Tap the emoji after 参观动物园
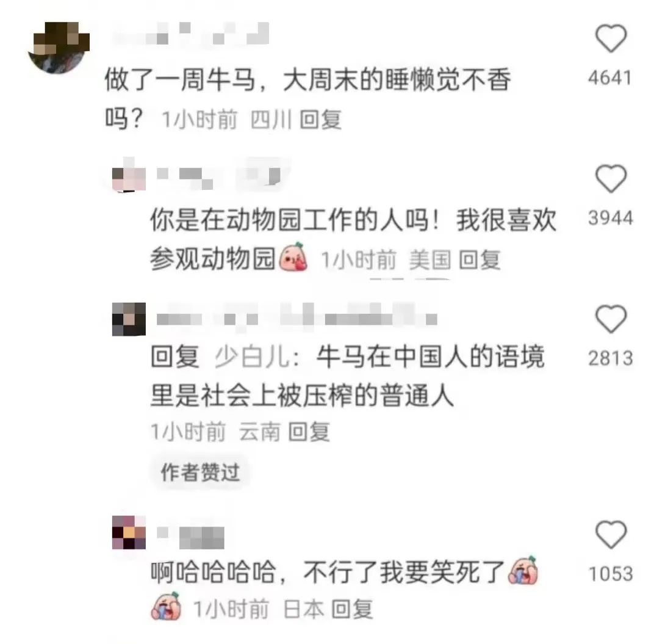The width and height of the screenshot is (654, 644). tap(293, 256)
